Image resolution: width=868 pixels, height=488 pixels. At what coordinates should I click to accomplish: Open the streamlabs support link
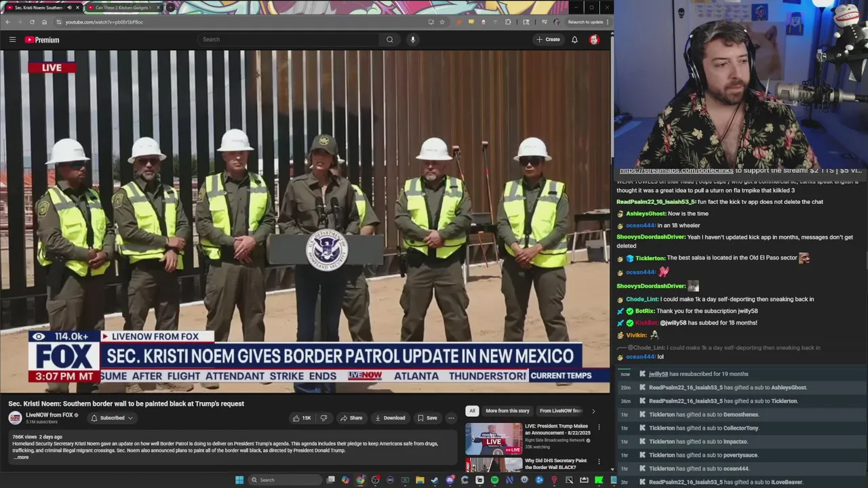tap(676, 171)
